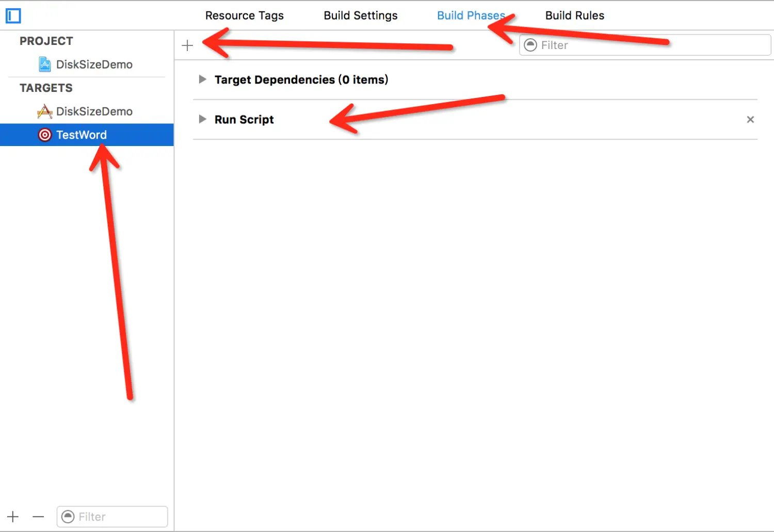Click the TARGETS section header
Viewport: 774px width, 532px height.
[x=46, y=88]
